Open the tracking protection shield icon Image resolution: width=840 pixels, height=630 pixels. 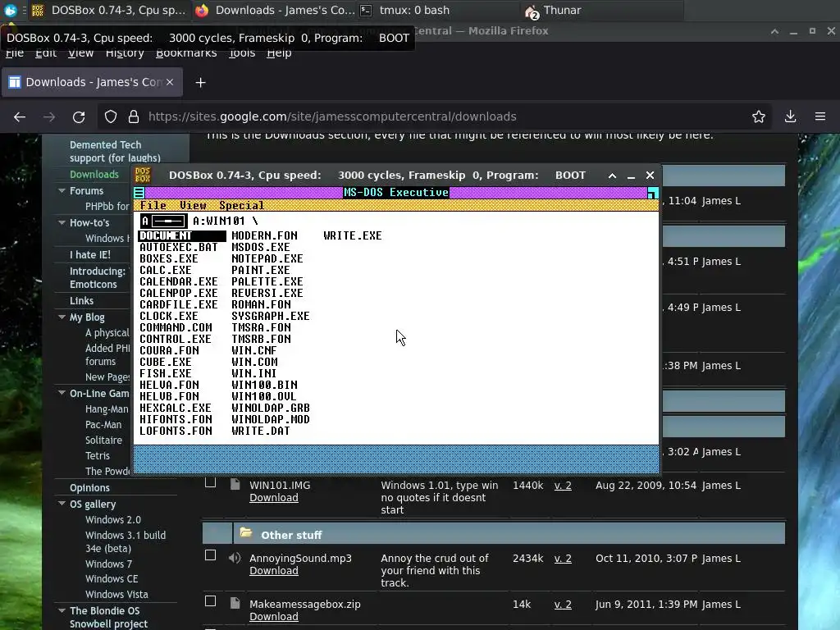pos(111,116)
